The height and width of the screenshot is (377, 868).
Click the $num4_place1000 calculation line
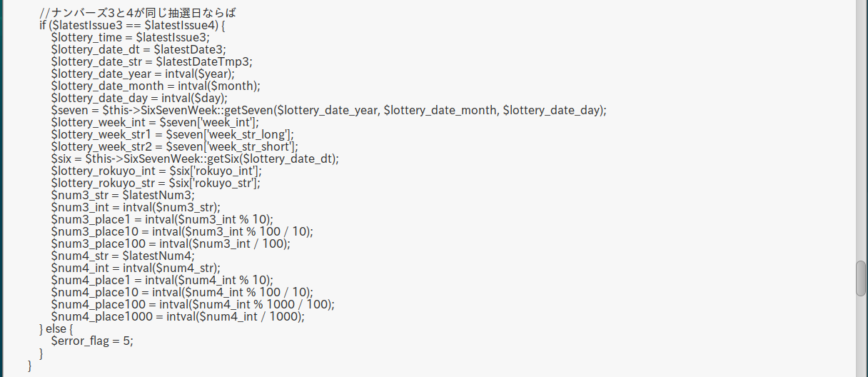point(178,316)
